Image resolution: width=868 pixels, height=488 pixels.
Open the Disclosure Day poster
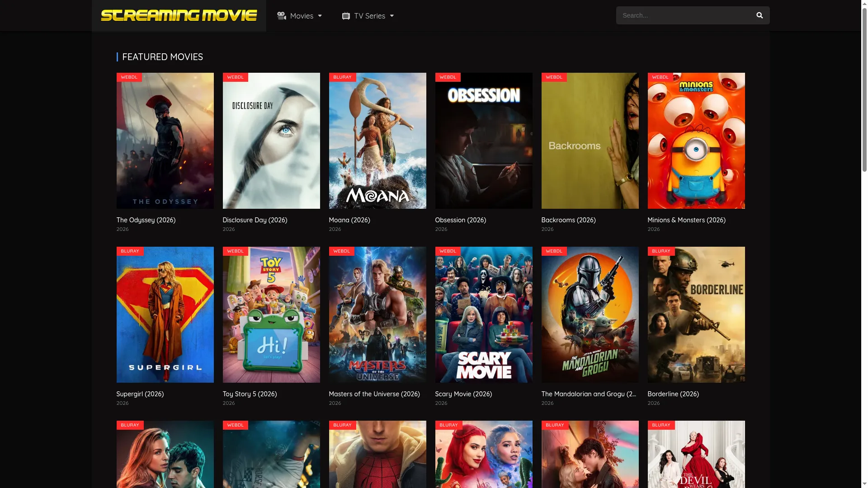[271, 141]
